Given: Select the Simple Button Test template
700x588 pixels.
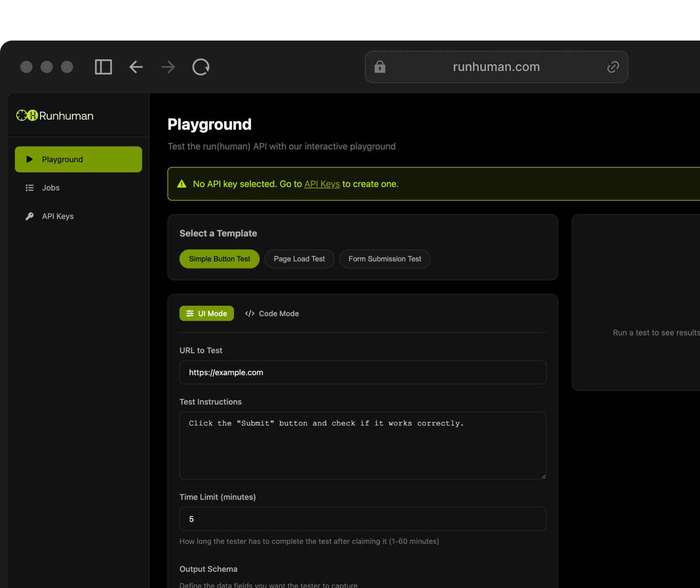Looking at the screenshot, I should (x=219, y=259).
